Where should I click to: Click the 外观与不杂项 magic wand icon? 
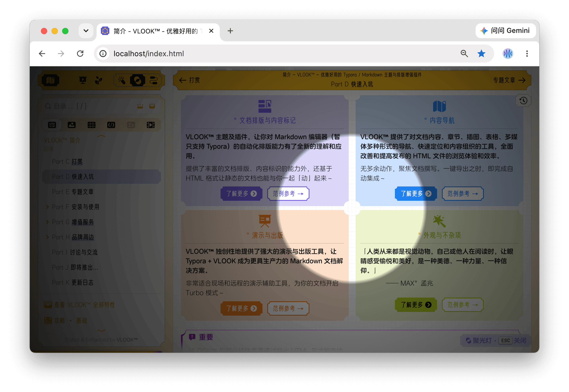[439, 221]
